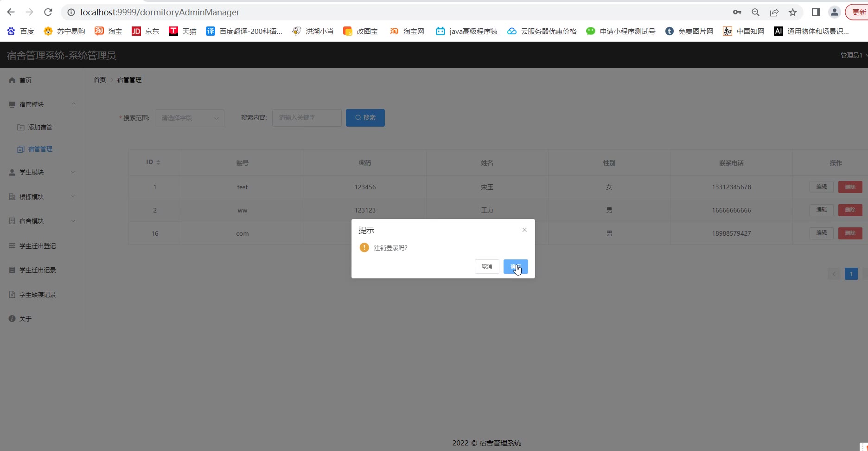This screenshot has height=451, width=868.
Task: Open the 百度 bookmark
Action: [21, 31]
